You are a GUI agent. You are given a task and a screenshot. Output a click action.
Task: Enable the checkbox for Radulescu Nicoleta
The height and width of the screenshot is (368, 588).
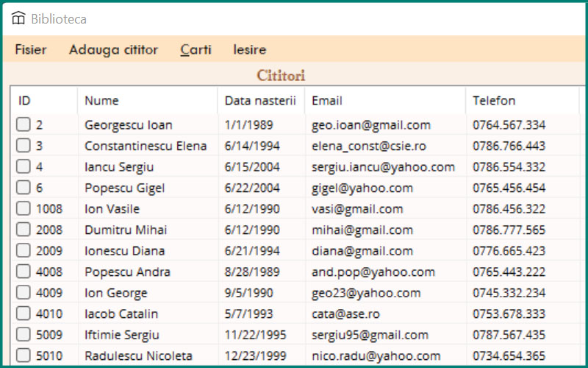(24, 356)
